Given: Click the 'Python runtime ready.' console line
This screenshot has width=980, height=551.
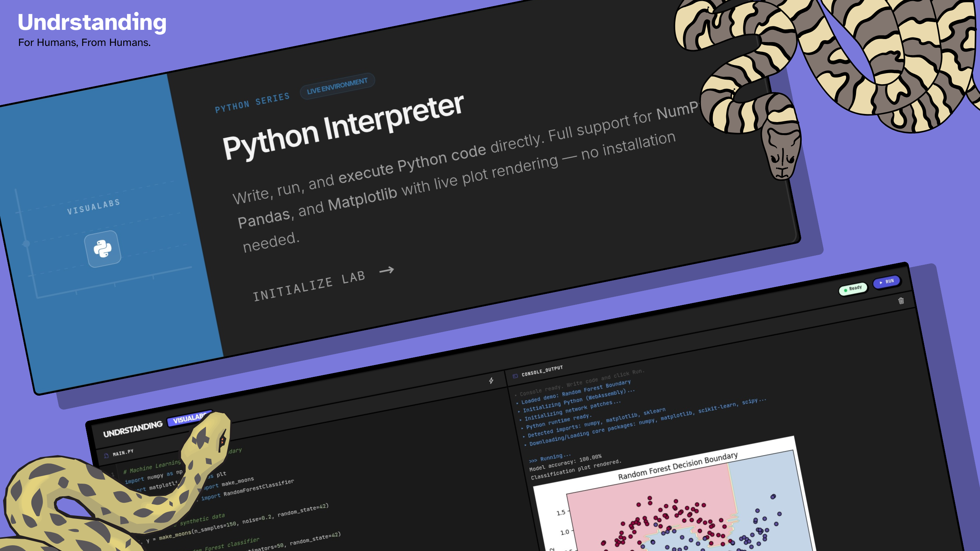Looking at the screenshot, I should [556, 422].
